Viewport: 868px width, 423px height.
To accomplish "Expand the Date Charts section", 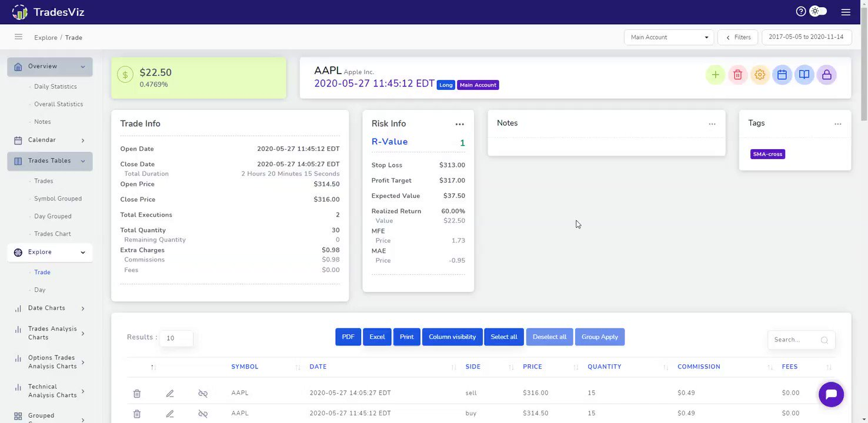I will [x=50, y=308].
